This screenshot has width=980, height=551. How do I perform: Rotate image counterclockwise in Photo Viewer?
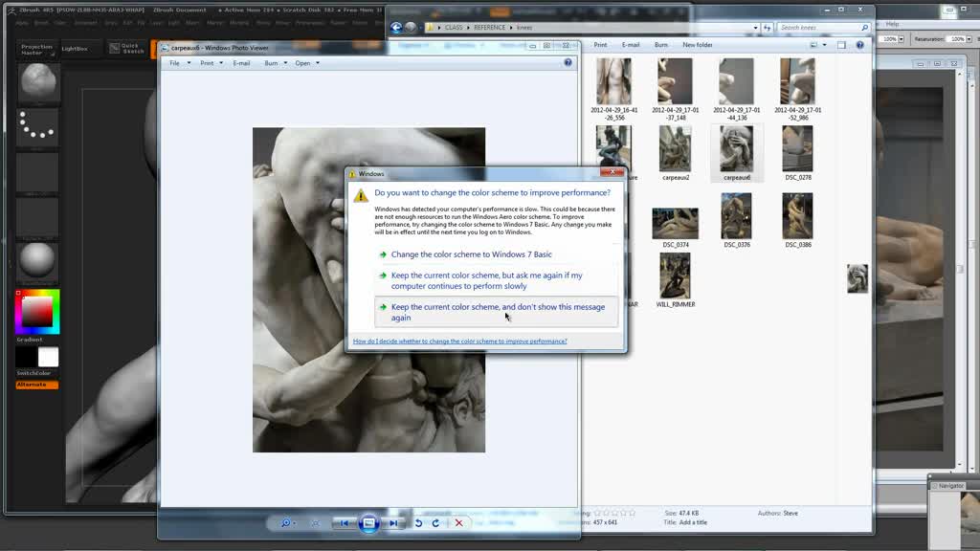pyautogui.click(x=419, y=523)
